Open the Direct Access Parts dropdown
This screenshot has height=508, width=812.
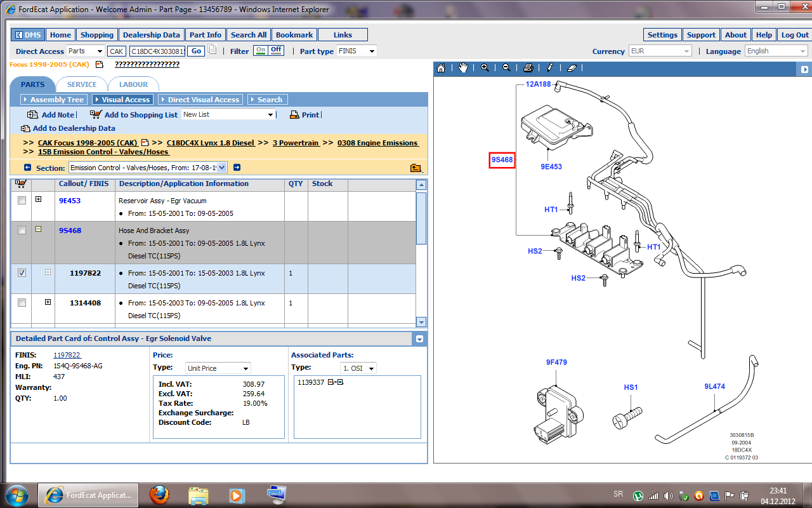[86, 51]
